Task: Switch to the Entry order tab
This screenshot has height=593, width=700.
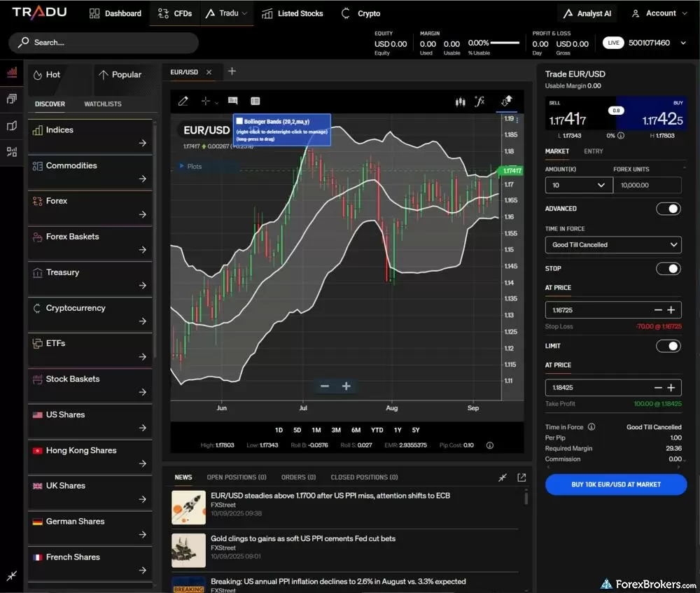Action: click(594, 151)
